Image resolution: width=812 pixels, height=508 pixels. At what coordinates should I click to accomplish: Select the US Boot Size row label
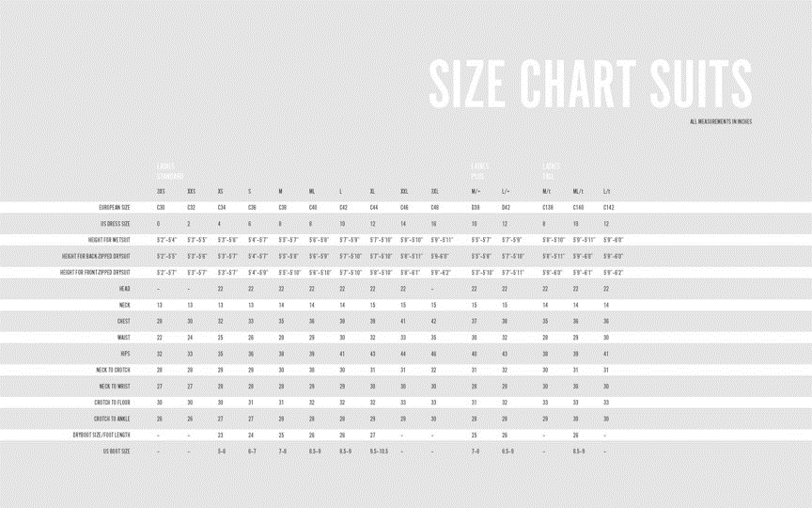(117, 452)
